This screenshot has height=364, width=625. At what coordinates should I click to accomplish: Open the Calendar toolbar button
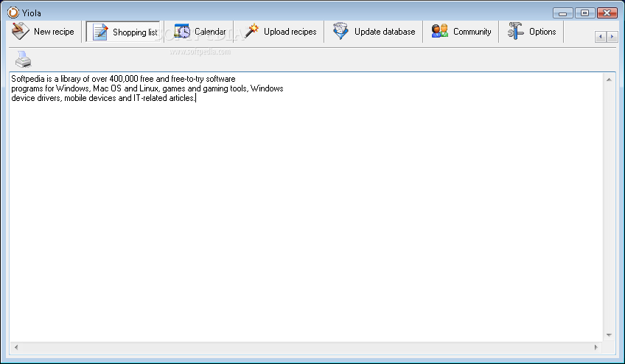200,32
